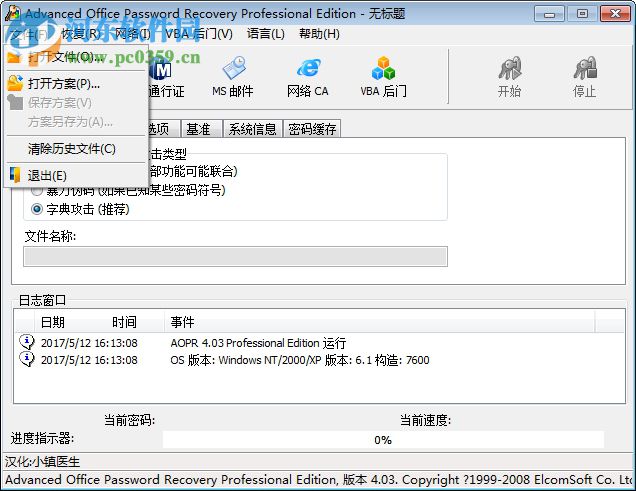The height and width of the screenshot is (491, 636).
Task: Select log row 'OS 版本: Windows NT/2000/XP'
Action: pos(320,360)
